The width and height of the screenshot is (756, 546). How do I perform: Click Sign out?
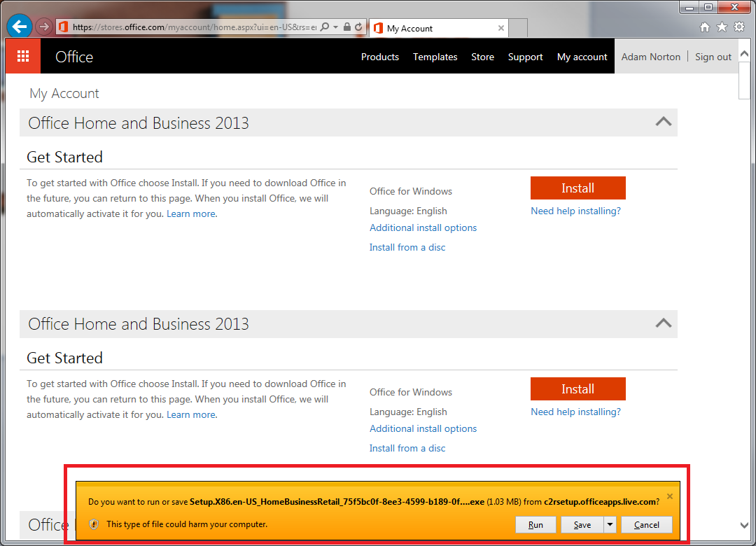coord(713,57)
